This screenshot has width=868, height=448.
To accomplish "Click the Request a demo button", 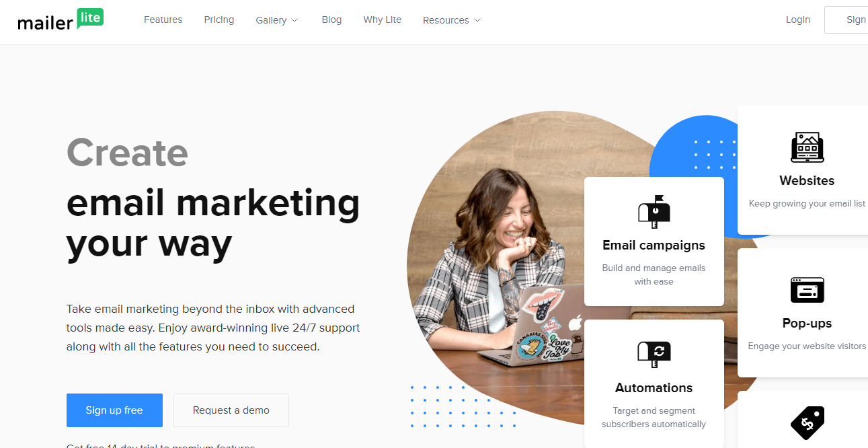I will [231, 410].
